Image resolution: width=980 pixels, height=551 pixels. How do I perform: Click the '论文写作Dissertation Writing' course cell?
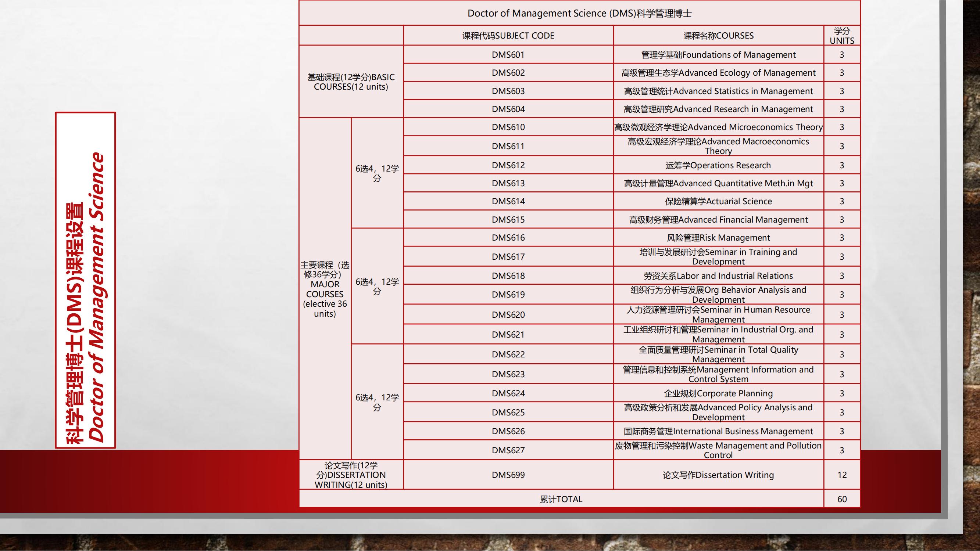718,475
